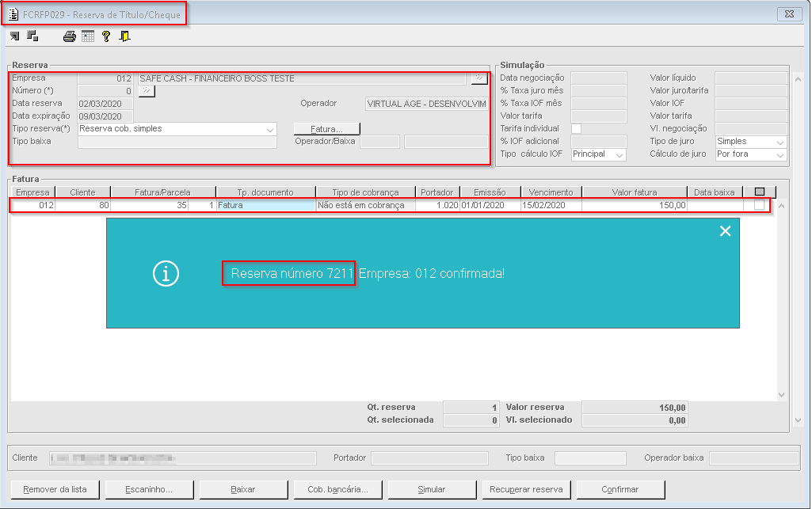Screen dimensions: 812x509
Task: Click the 150,00 valor fatura cell
Action: click(635, 205)
